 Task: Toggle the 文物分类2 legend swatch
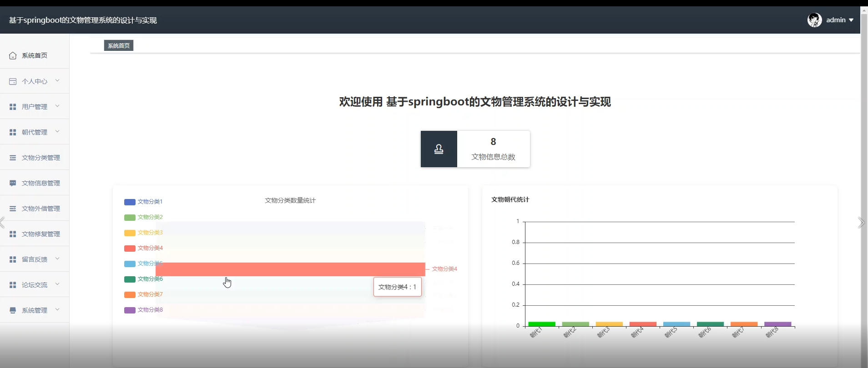click(130, 217)
